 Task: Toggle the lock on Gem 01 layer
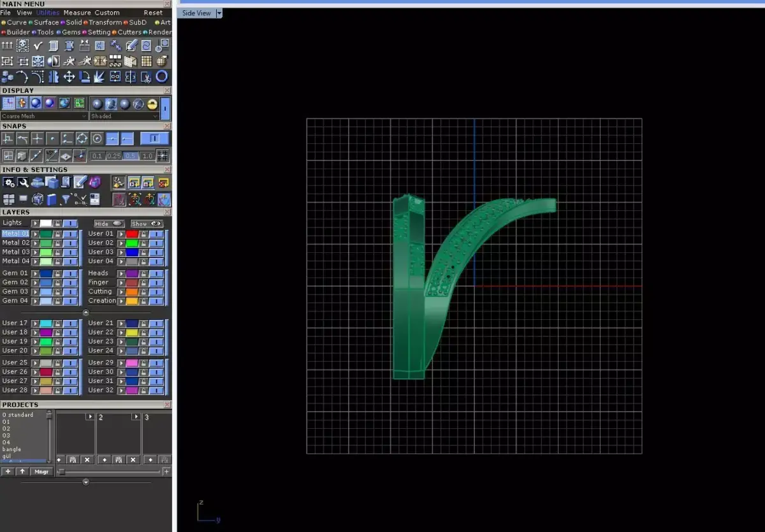(58, 273)
